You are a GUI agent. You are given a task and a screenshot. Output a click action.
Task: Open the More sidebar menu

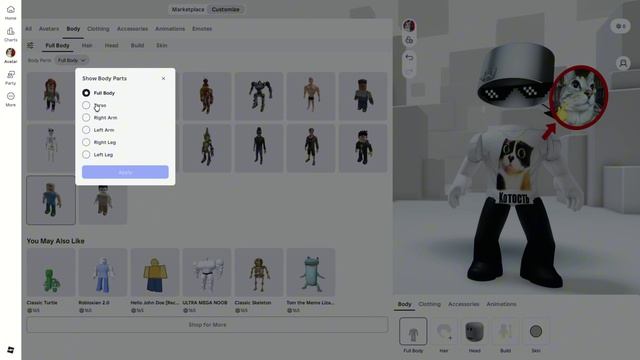11,99
